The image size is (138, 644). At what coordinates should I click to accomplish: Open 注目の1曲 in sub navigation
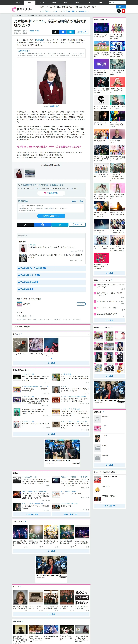(79, 7)
